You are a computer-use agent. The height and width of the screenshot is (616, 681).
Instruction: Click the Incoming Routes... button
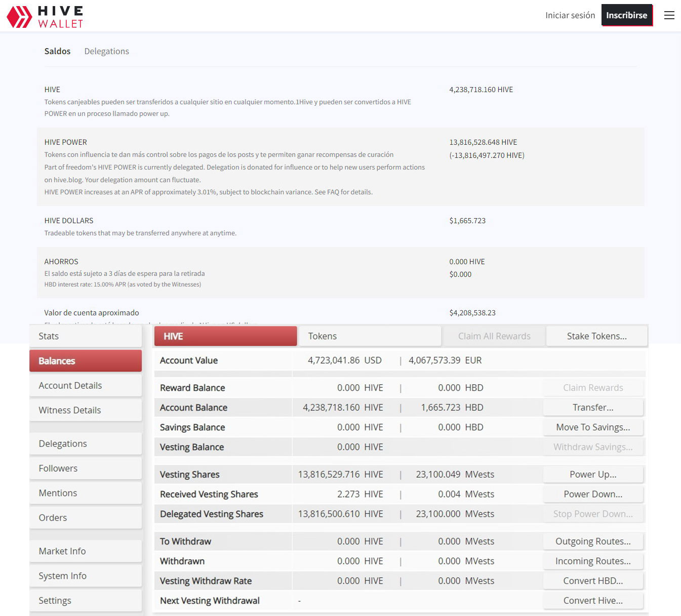593,561
